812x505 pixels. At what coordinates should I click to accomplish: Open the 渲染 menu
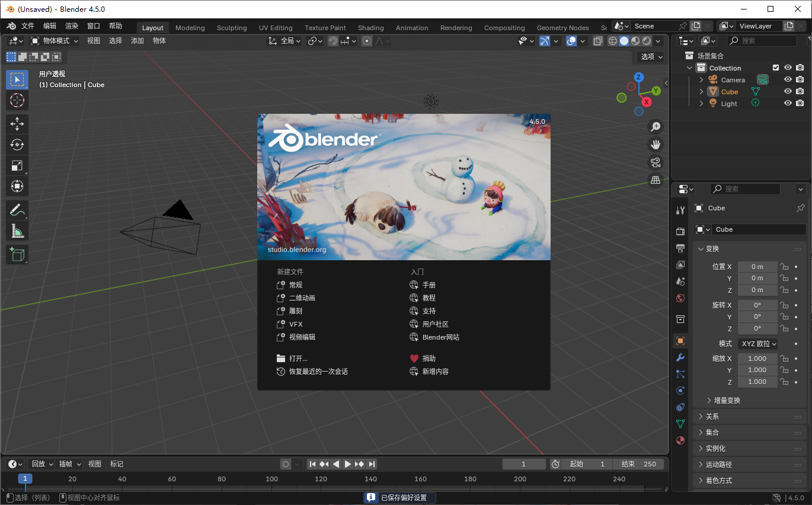[72, 26]
